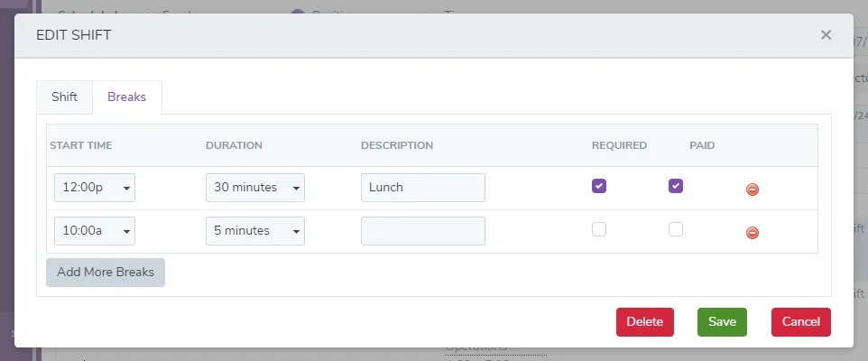The width and height of the screenshot is (868, 361).
Task: Remove the Lunch break row
Action: coord(753,190)
